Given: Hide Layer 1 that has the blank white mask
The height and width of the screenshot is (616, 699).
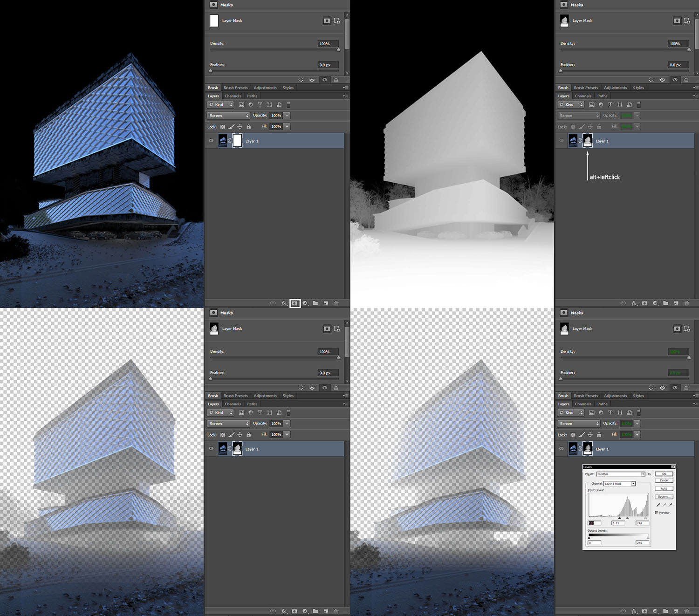Looking at the screenshot, I should tap(211, 141).
